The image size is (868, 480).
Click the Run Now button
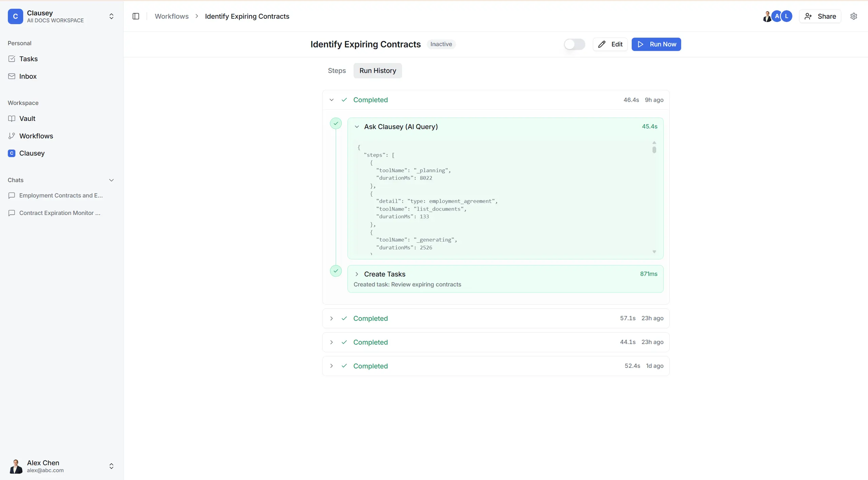tap(656, 44)
